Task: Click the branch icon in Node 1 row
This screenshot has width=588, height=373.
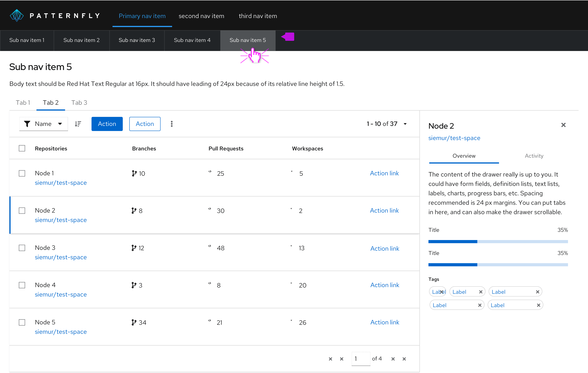Action: 134,173
